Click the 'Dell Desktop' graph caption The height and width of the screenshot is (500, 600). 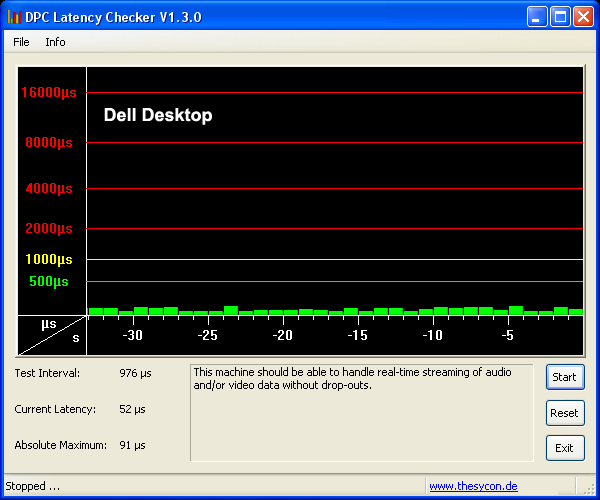click(158, 115)
